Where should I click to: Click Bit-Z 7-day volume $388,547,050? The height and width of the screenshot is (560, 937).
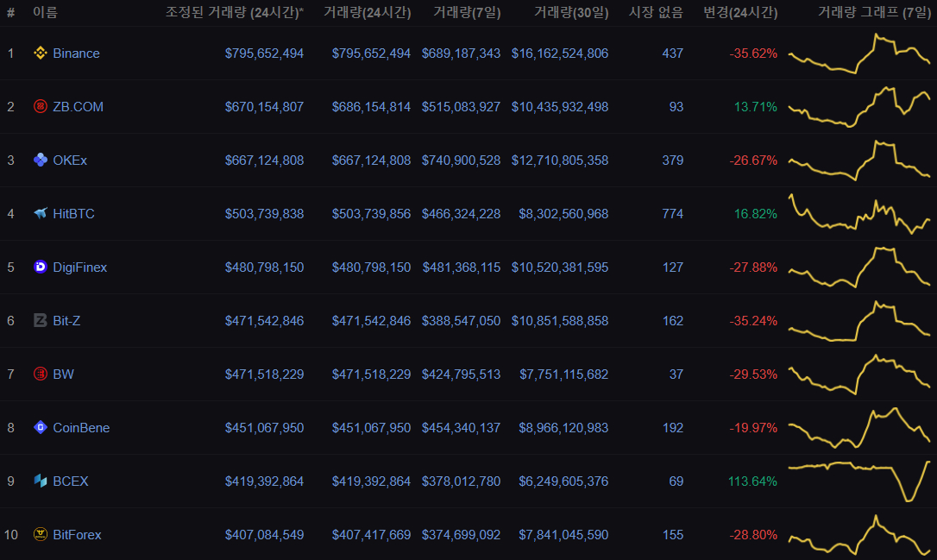(x=461, y=320)
